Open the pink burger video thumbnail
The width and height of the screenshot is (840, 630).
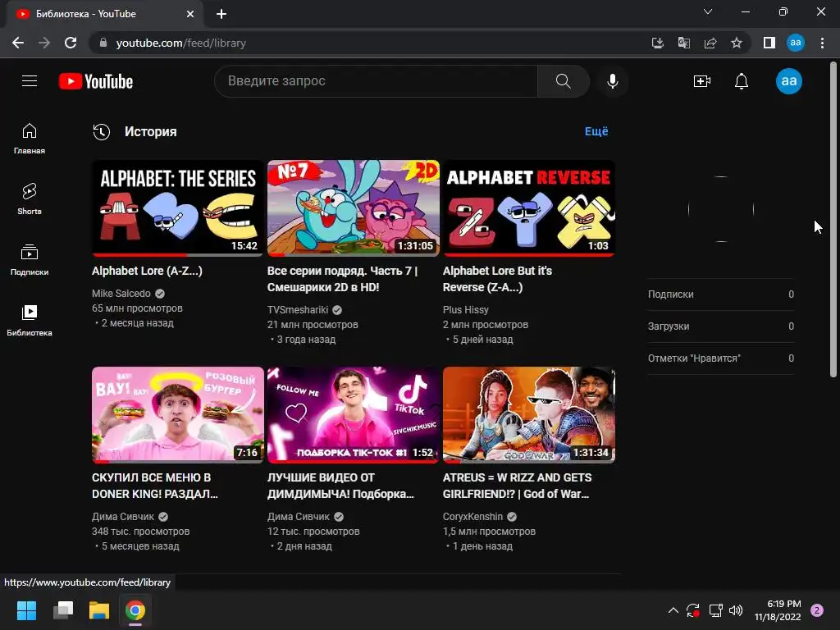pos(178,414)
